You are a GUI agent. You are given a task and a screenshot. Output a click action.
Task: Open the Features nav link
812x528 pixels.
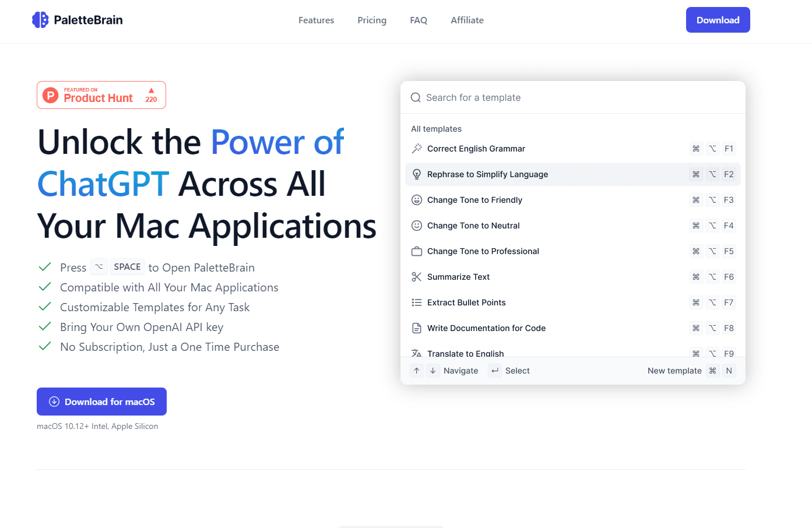coord(316,20)
